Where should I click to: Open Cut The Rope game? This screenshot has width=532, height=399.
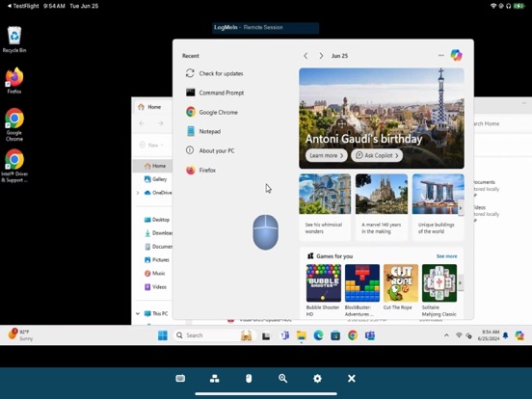(x=401, y=287)
